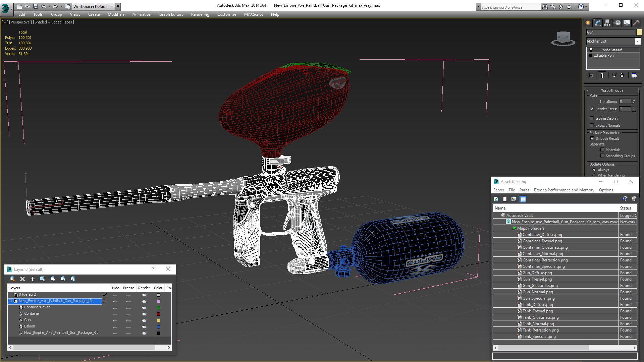Open the Modifier List dropdown
644x362 pixels.
638,41
